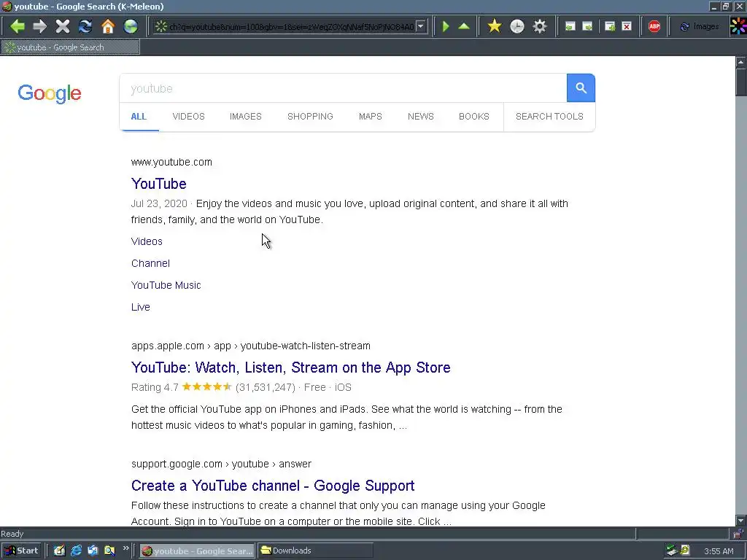Click the 'Ready' status bar text
Screen dimensions: 747x560
click(12, 534)
